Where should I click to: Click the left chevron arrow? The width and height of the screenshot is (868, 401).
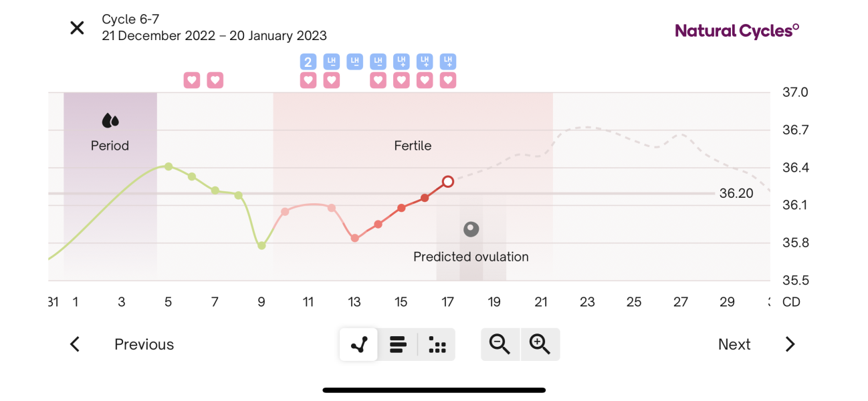point(75,345)
